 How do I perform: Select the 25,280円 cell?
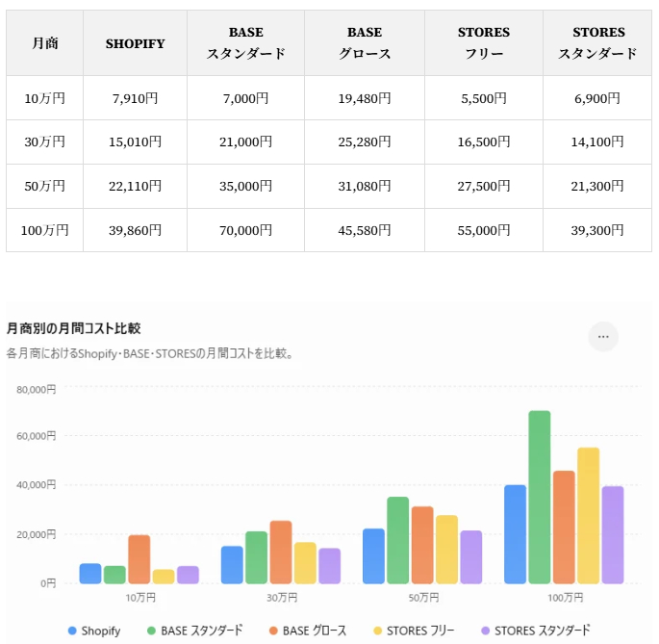coord(365,142)
